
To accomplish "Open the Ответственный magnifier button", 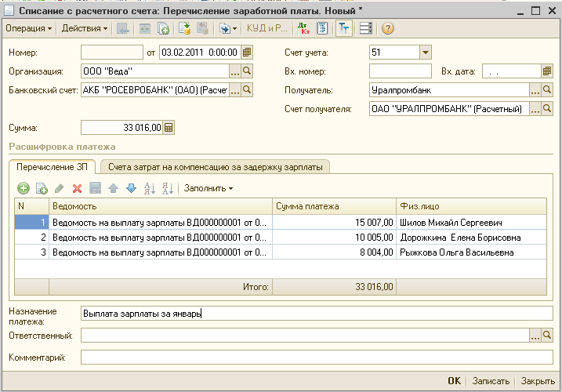I will (547, 336).
